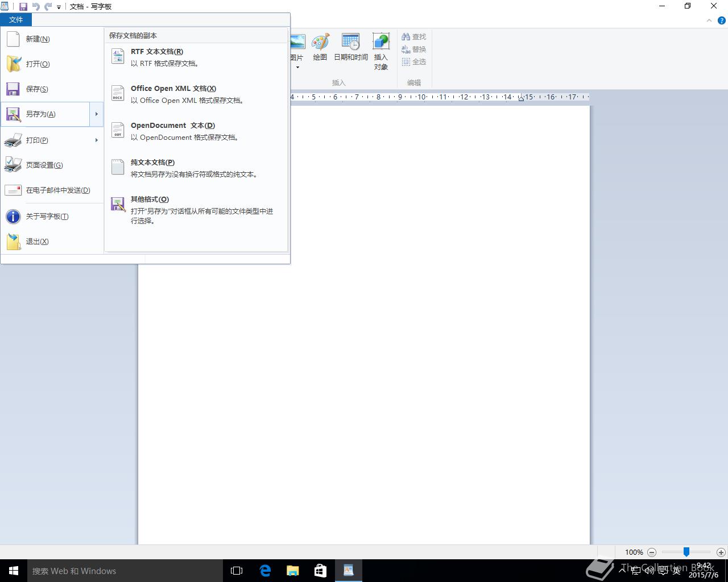Click the new document page icon

coord(13,39)
